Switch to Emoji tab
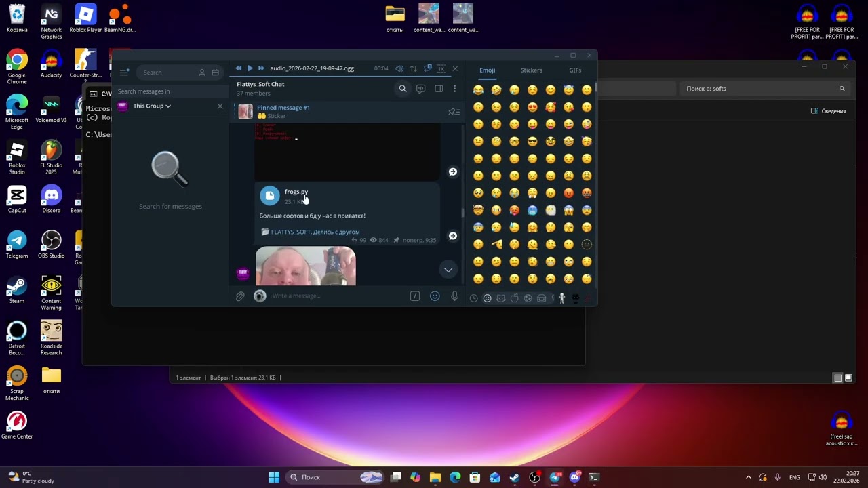This screenshot has height=488, width=868. (x=488, y=70)
